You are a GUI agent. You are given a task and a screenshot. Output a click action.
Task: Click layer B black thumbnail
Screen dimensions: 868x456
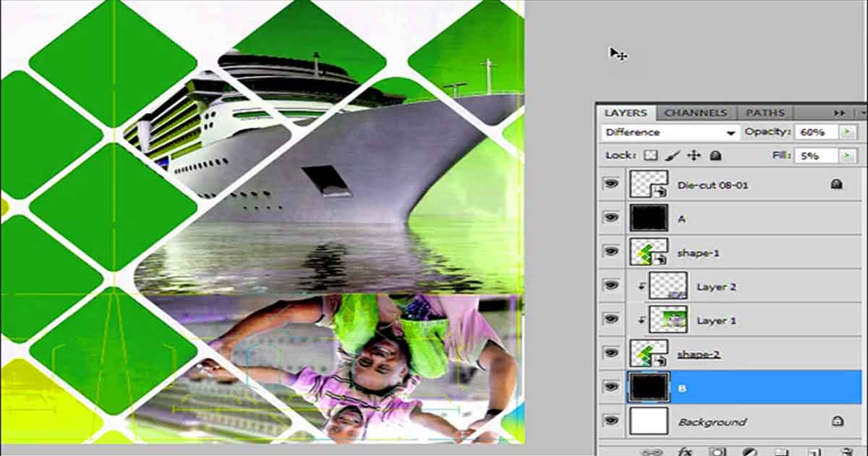pos(648,387)
